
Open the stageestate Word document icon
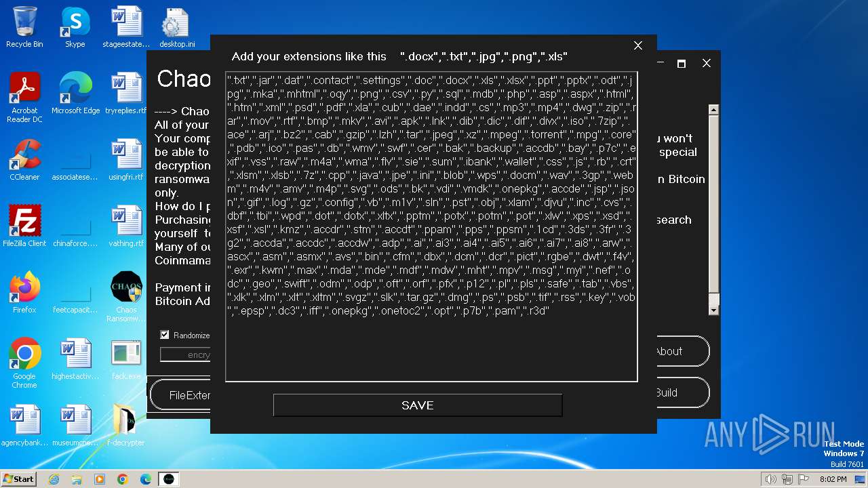pyautogui.click(x=126, y=27)
